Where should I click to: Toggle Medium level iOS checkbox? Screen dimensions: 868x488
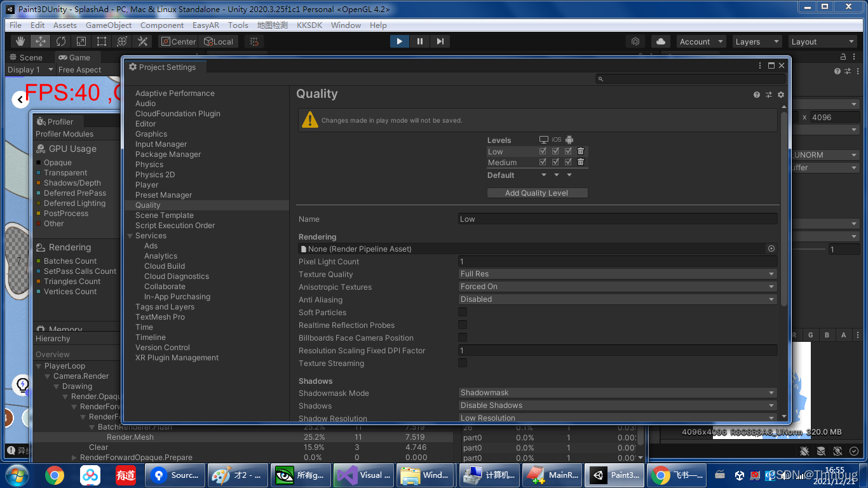[555, 162]
